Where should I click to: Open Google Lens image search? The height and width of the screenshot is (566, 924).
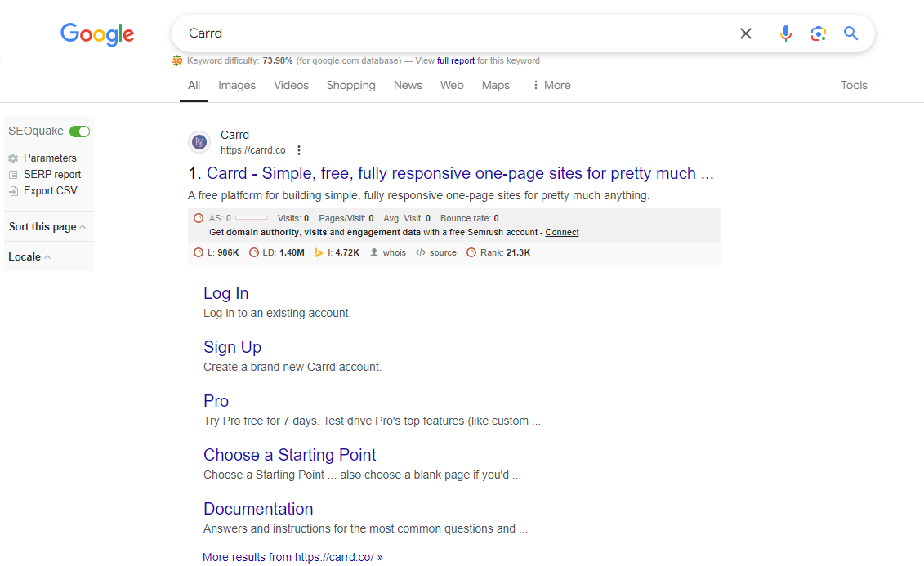818,33
